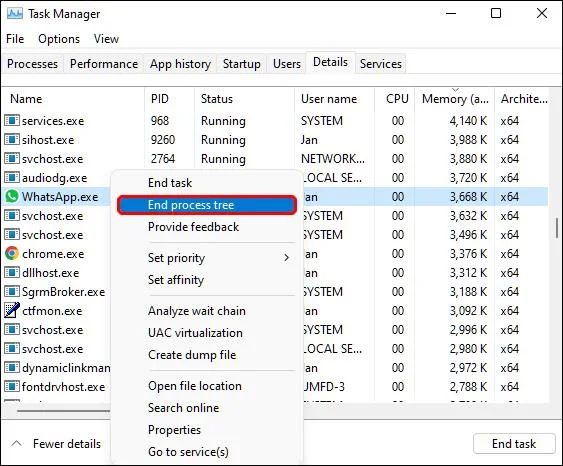Click the vertical scrollbar thumb
The width and height of the screenshot is (563, 466).
557,228
